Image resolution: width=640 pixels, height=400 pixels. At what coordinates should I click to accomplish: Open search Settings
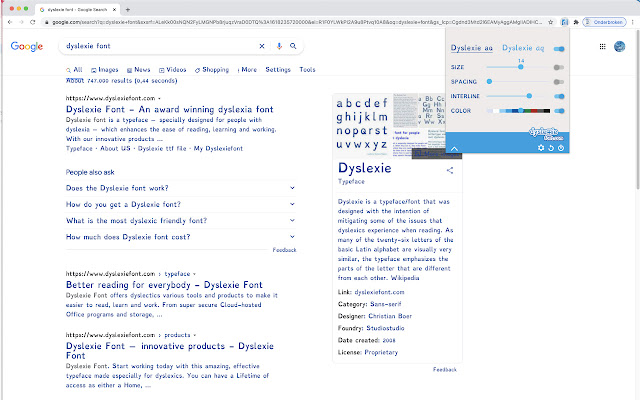278,70
